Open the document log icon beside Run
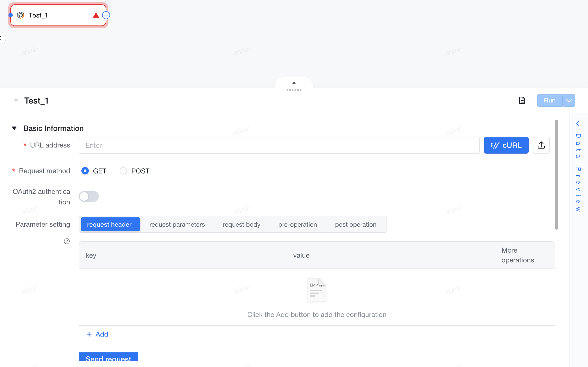This screenshot has height=367, width=588. pyautogui.click(x=522, y=100)
